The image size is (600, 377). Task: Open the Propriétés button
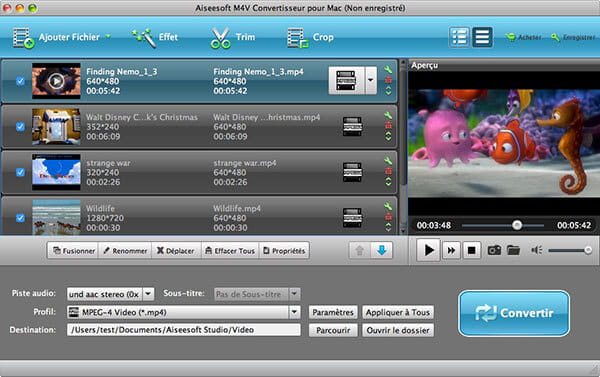[284, 251]
